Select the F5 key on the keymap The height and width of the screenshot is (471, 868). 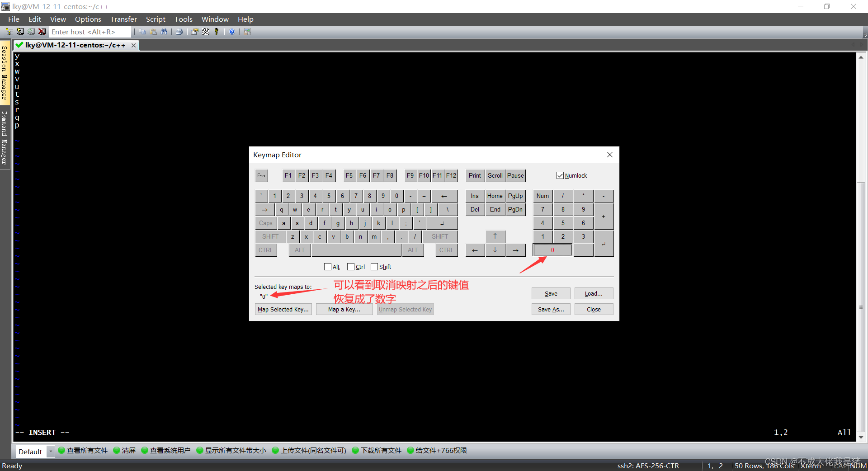point(349,175)
